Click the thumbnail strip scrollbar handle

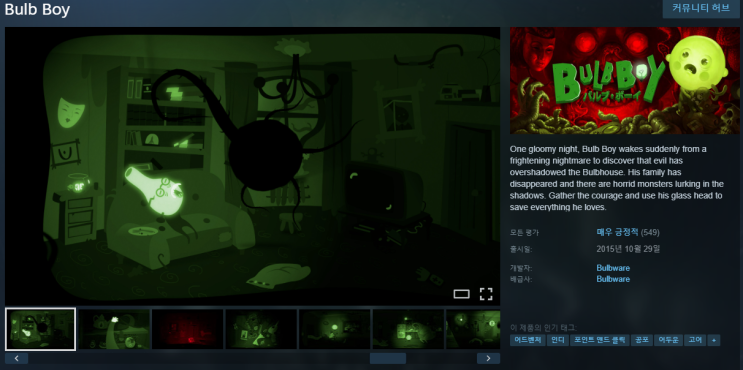[388, 358]
